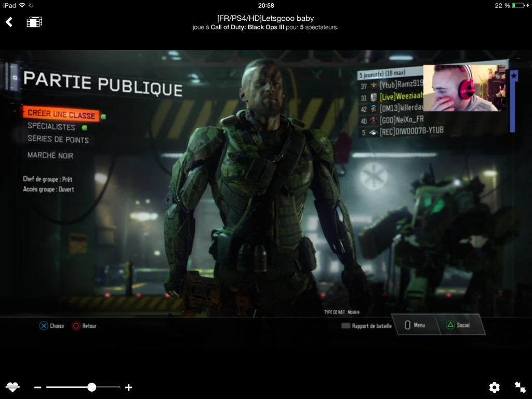This screenshot has width=532, height=399.
Task: Click the green marker beside SPÉCIALISTES
Action: (x=85, y=128)
